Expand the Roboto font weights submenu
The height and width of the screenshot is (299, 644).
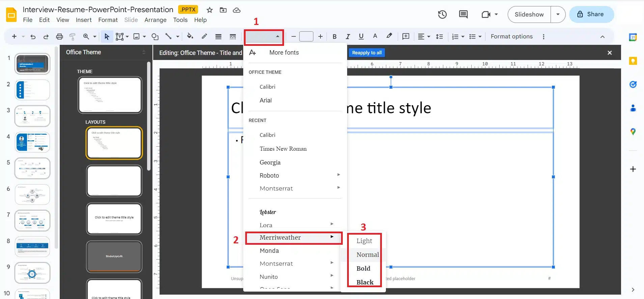click(x=338, y=175)
